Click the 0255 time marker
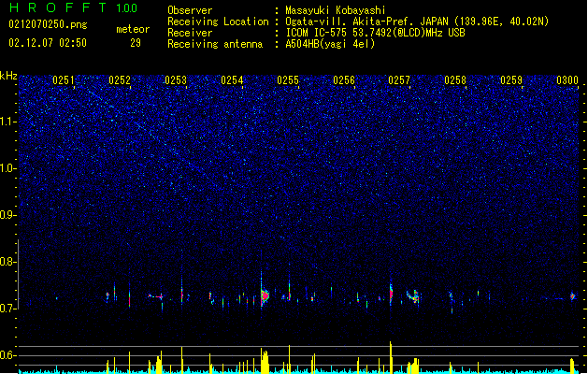 [x=288, y=80]
